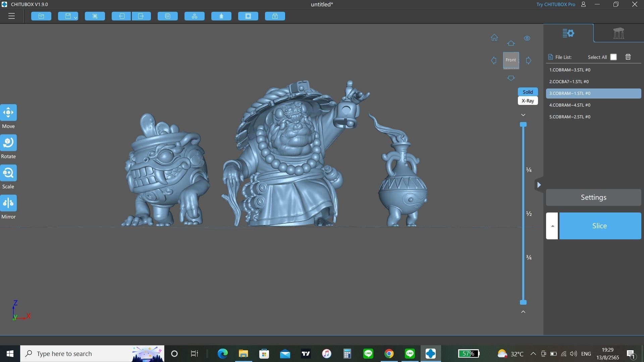
Task: Open the user account icon
Action: 584,4
